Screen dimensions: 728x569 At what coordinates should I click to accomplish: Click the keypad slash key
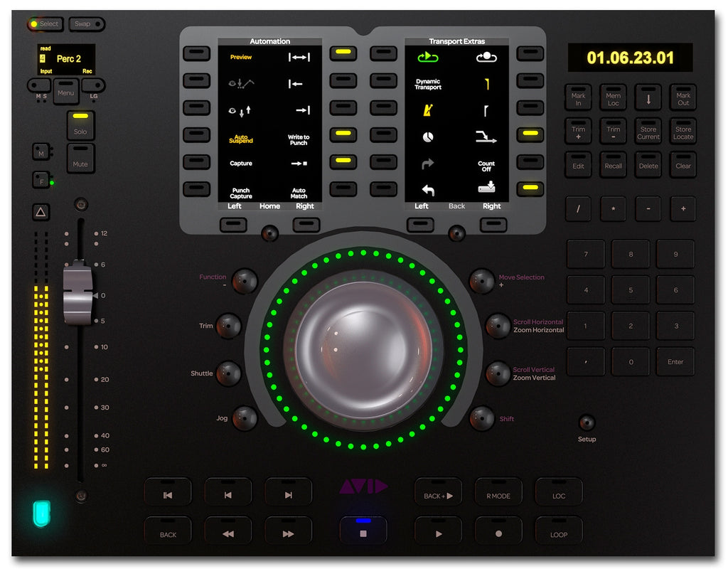(x=578, y=208)
